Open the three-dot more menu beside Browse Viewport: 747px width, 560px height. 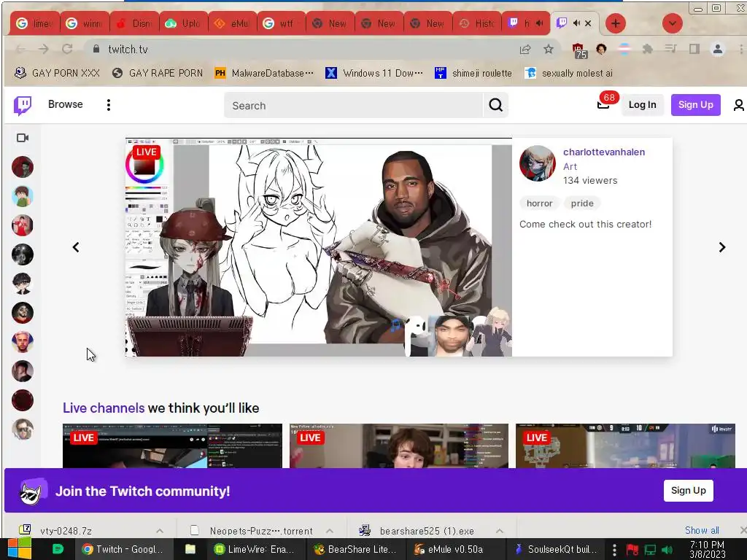click(109, 105)
